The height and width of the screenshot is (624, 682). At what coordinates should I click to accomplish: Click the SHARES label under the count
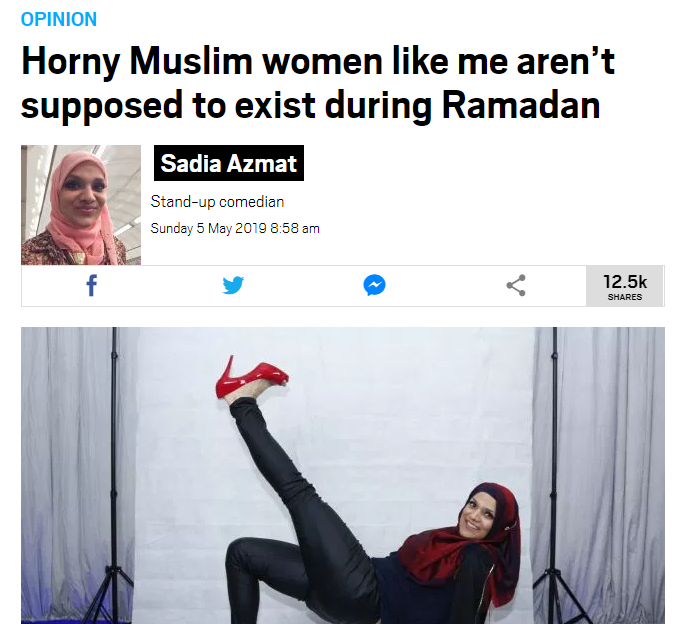coord(625,297)
